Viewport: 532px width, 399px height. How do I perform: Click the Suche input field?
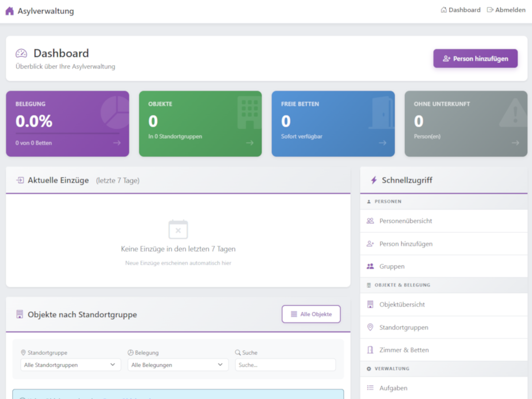click(286, 365)
